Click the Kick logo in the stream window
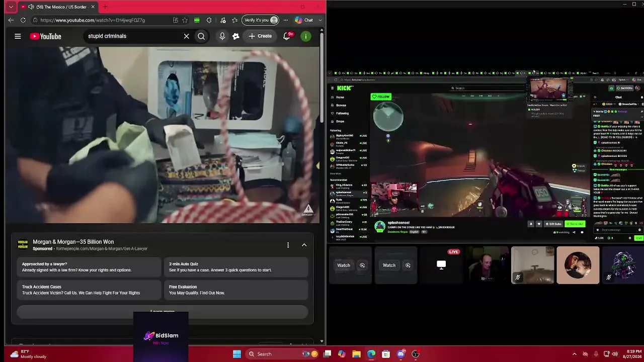This screenshot has height=362, width=644. [x=345, y=88]
